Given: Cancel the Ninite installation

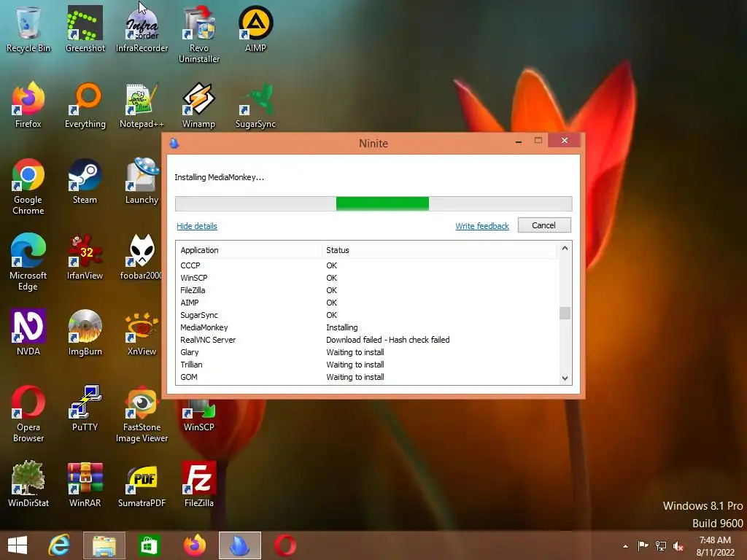Looking at the screenshot, I should (544, 225).
